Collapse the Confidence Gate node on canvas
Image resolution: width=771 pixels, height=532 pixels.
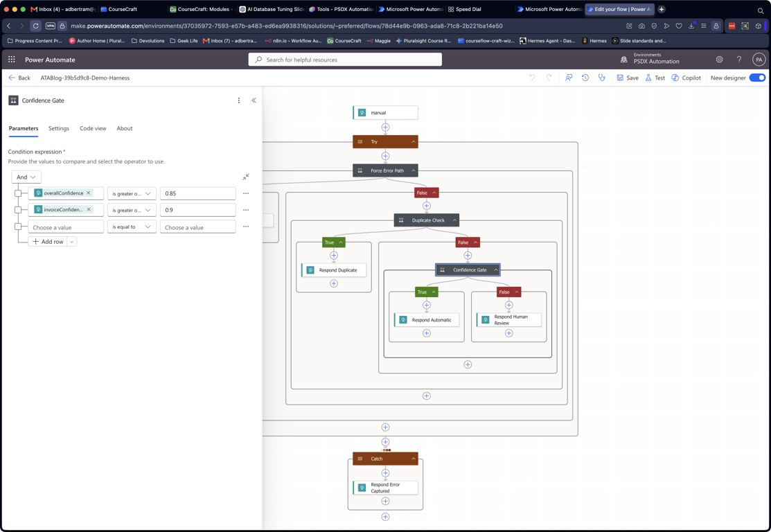(x=496, y=270)
